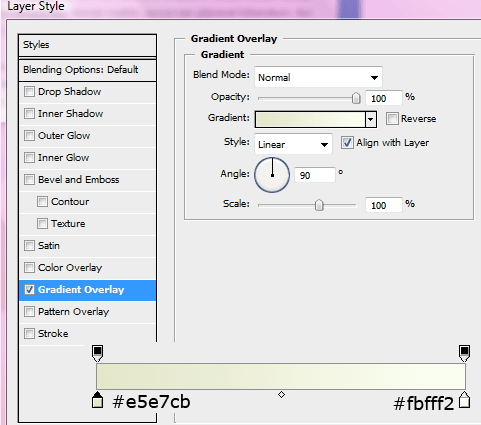Uncheck Align with Layer
This screenshot has width=481, height=425.
[347, 143]
